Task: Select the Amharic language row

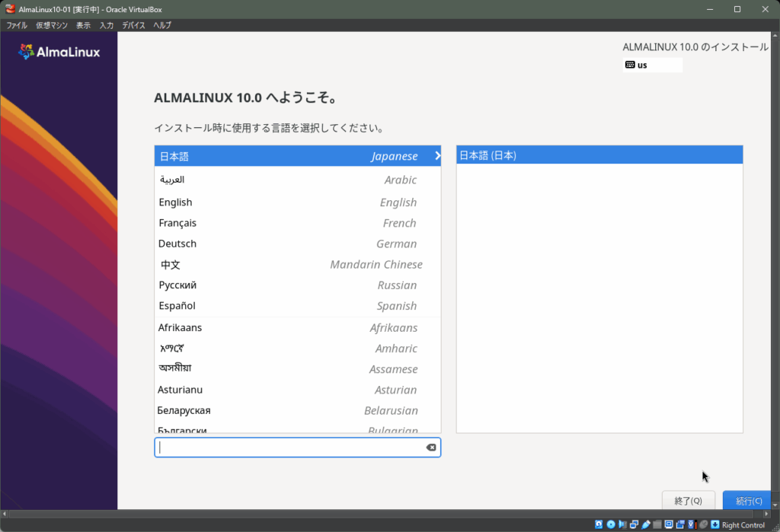Action: [x=298, y=349]
